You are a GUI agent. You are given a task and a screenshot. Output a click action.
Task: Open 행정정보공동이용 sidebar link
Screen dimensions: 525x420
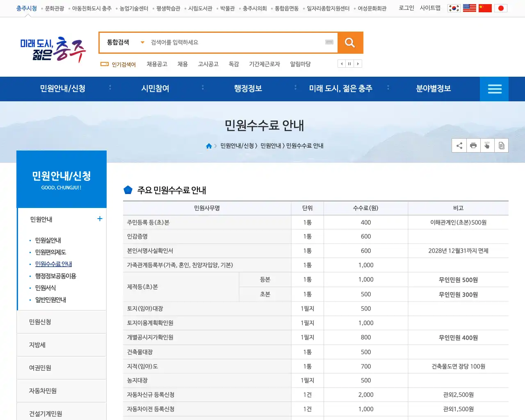pos(56,276)
